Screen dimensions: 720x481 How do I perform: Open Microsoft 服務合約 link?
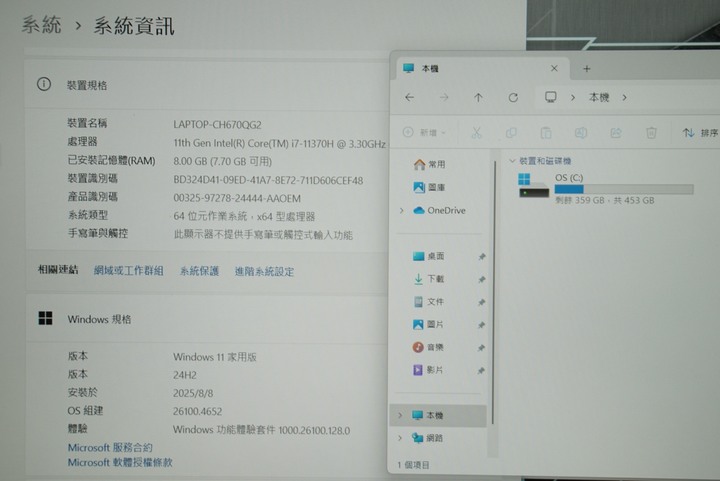click(110, 447)
